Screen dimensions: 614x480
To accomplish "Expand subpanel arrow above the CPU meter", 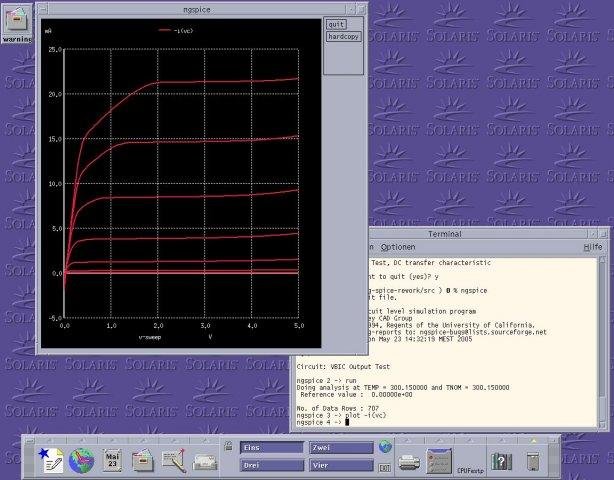I will click(470, 440).
